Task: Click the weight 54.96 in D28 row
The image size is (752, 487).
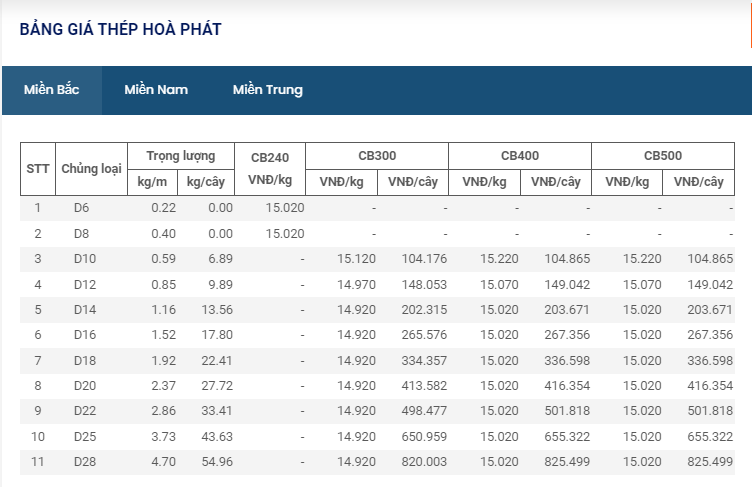Action: coord(217,462)
